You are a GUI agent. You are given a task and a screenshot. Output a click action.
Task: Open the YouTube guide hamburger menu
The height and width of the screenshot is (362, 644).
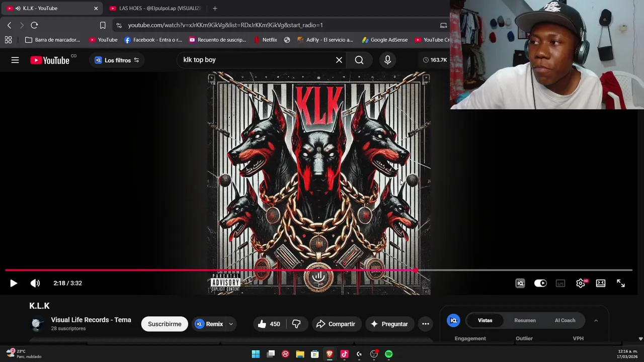[15, 60]
